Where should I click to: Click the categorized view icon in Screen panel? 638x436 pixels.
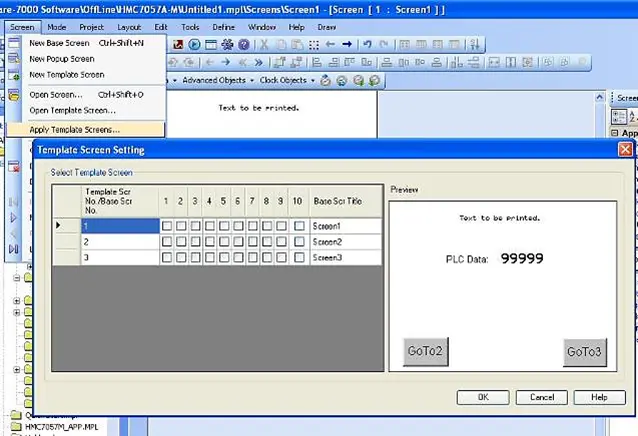[x=618, y=117]
